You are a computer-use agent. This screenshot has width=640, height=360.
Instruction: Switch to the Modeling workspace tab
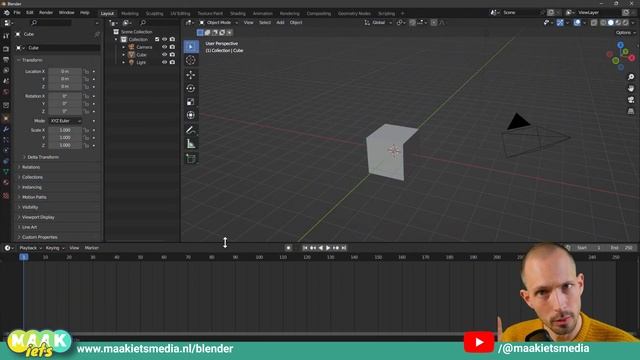coord(130,13)
